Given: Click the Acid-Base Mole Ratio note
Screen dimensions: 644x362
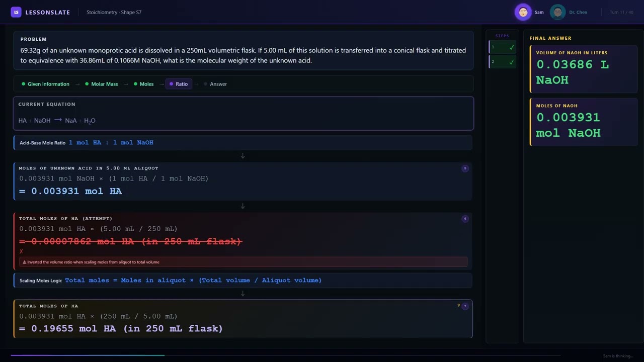Looking at the screenshot, I should [243, 143].
